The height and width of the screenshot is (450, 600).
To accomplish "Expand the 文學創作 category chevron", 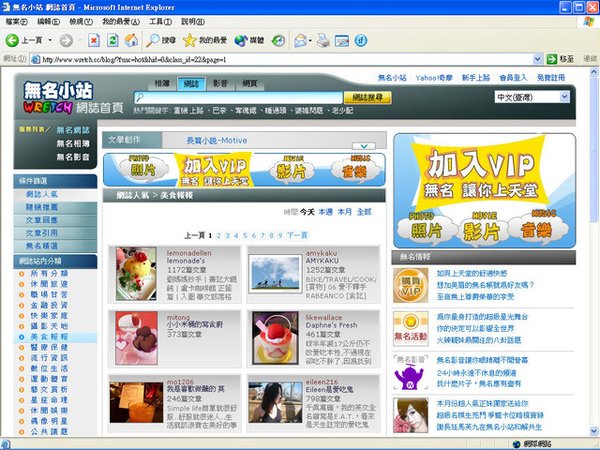I will (364, 146).
